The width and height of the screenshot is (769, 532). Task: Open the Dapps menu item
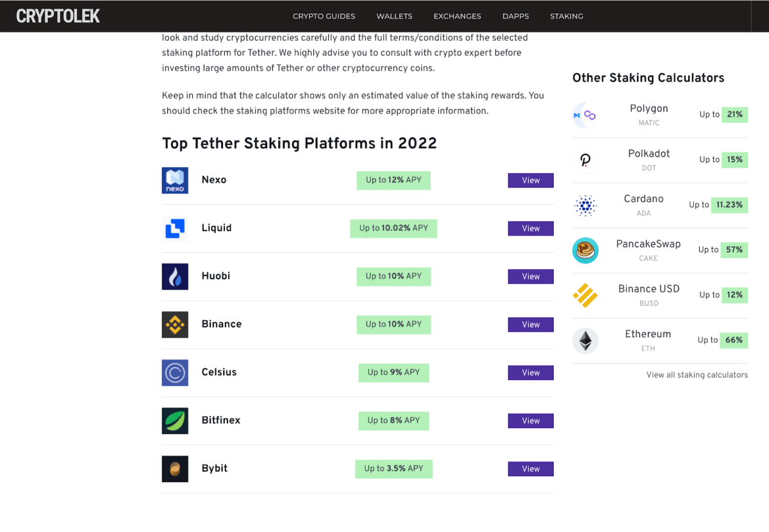point(515,16)
